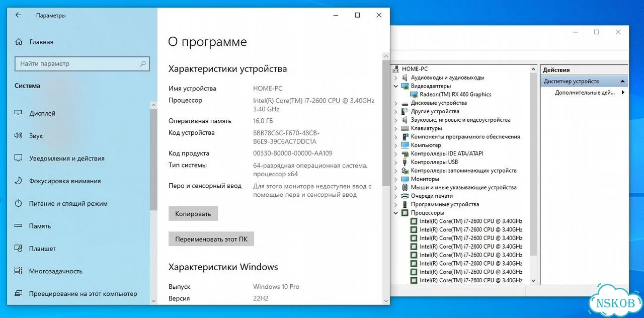Expand Аудиовходы и аудиовыходы node
The image size is (644, 318).
tap(396, 77)
